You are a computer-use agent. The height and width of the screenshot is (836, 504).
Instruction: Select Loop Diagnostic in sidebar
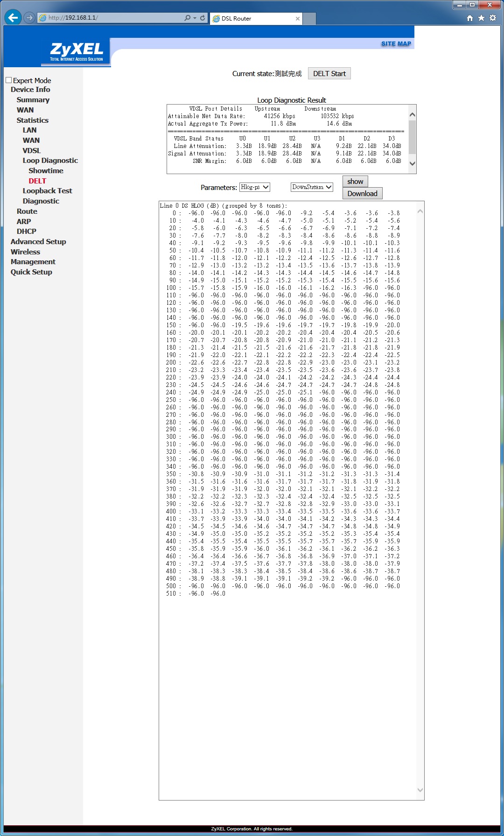[50, 161]
